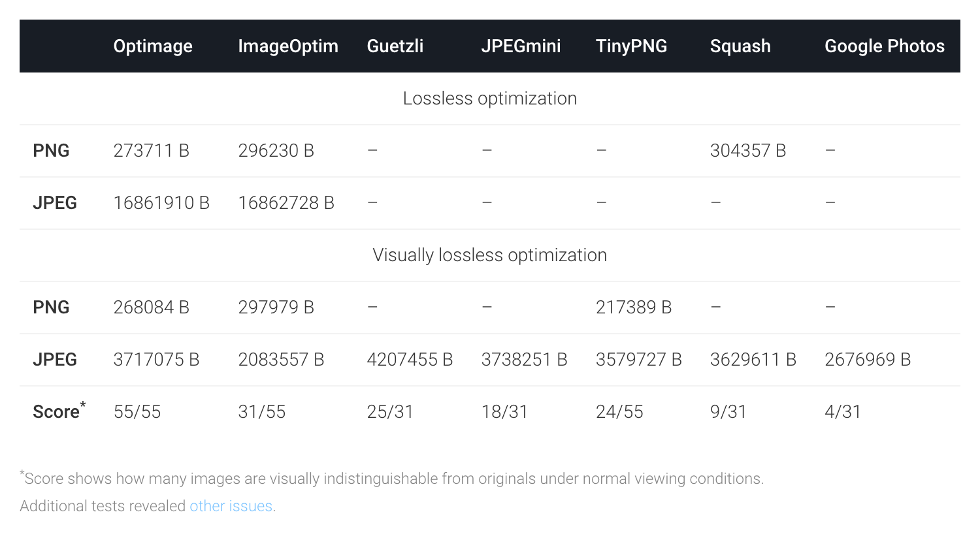This screenshot has width=980, height=538.
Task: Open the other issues link
Action: [231, 506]
